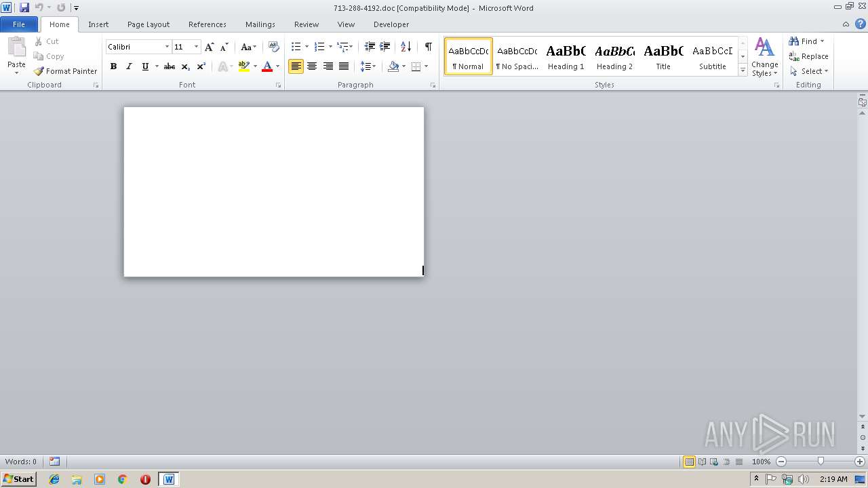Switch to the Review tab
This screenshot has height=488, width=868.
pyautogui.click(x=307, y=24)
